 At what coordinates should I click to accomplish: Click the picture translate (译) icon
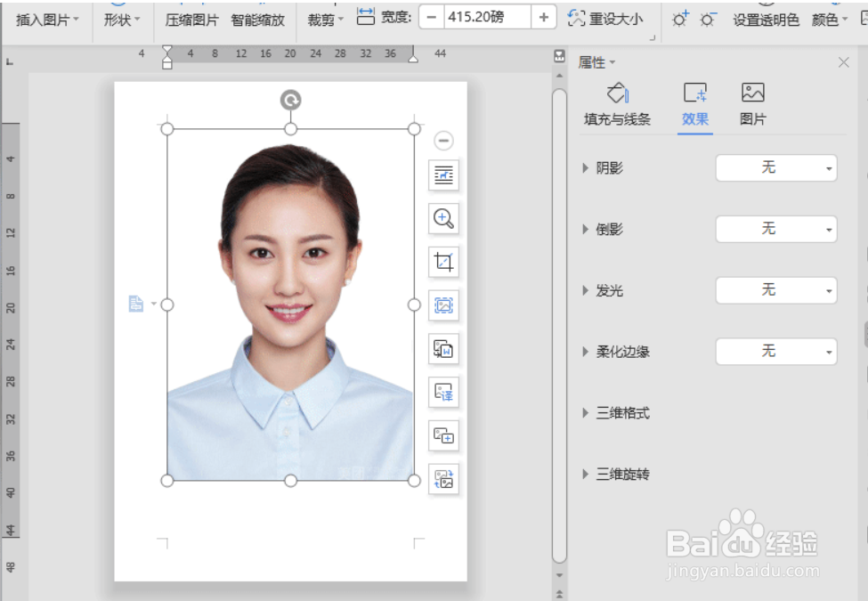(x=443, y=392)
